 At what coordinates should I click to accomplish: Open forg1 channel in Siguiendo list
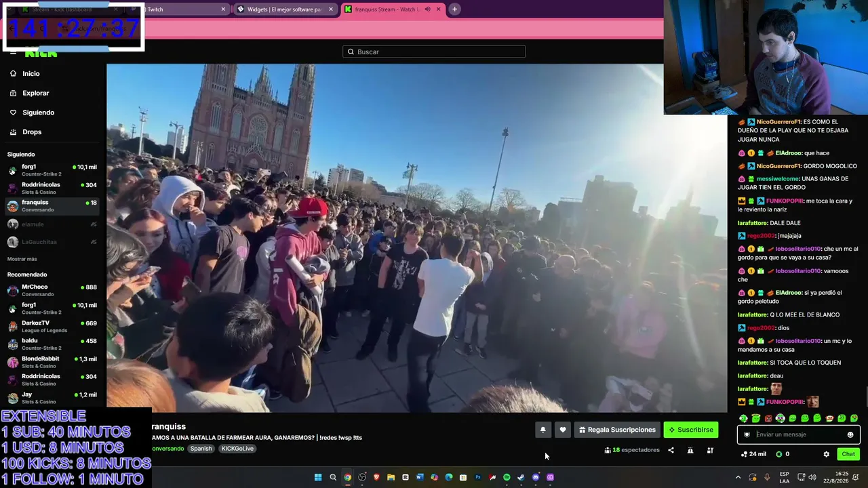pyautogui.click(x=53, y=170)
